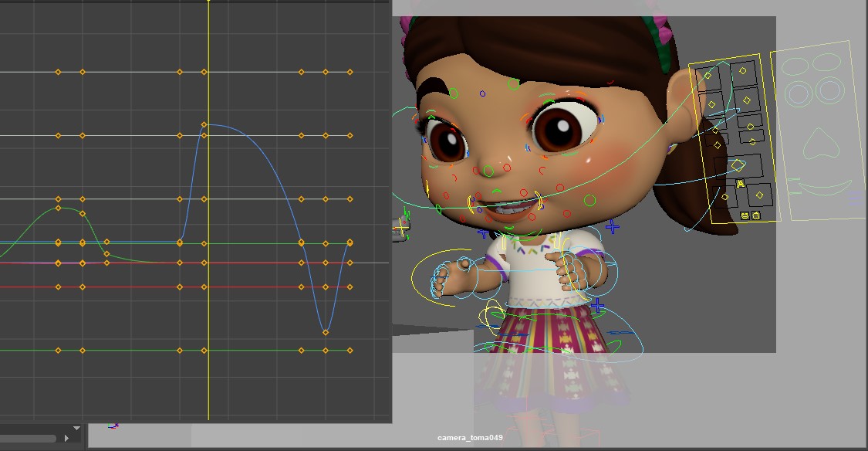Select the yellow cross locator at viewport left edge
Image resolution: width=868 pixels, height=451 pixels.
point(400,226)
